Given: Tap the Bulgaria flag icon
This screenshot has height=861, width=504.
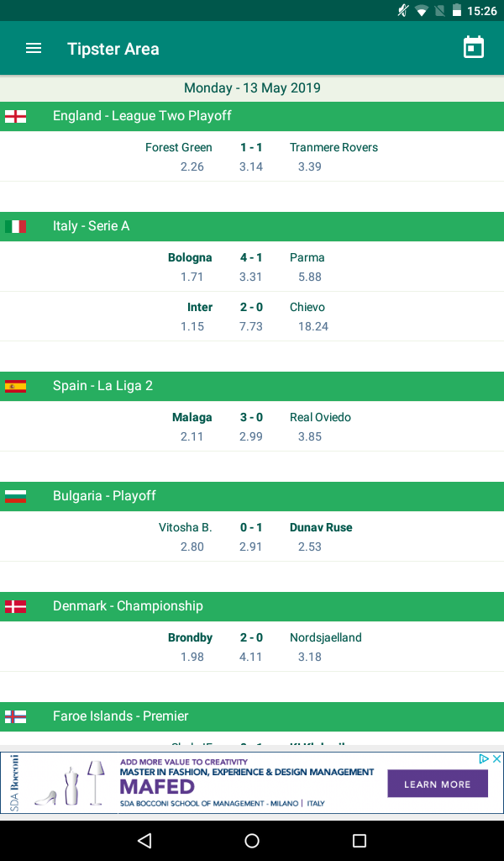Looking at the screenshot, I should [x=15, y=496].
